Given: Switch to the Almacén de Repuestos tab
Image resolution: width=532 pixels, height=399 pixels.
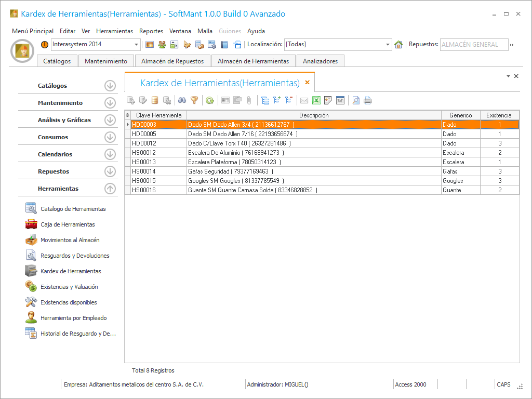Looking at the screenshot, I should click(172, 61).
